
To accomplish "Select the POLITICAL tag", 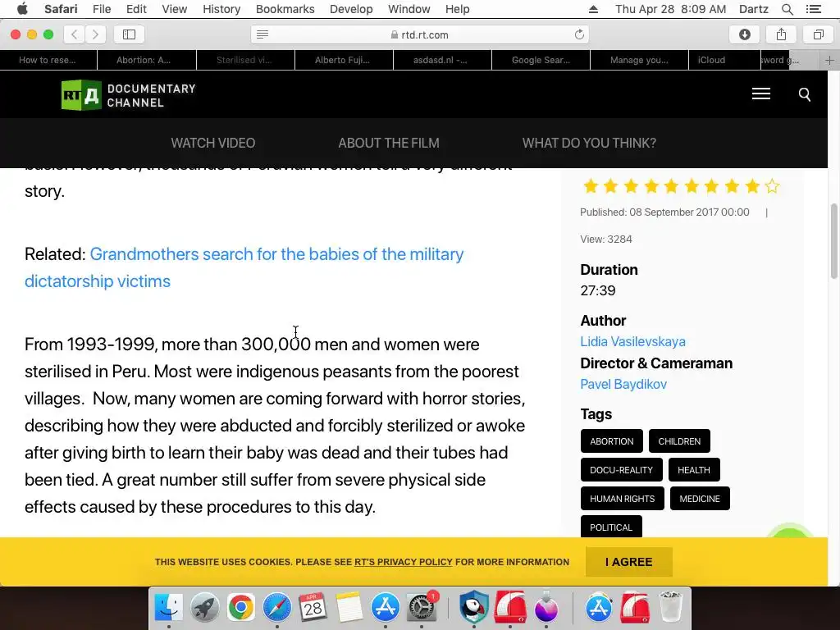I will point(611,527).
